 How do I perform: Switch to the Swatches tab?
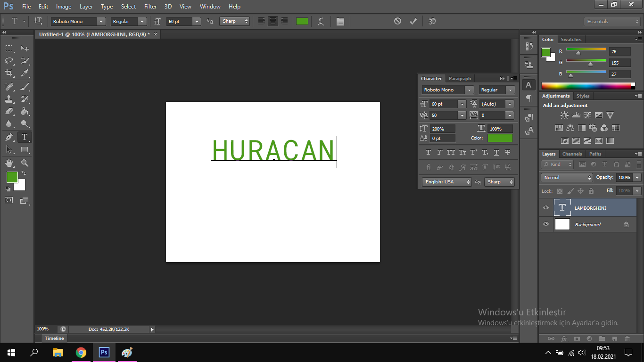tap(571, 40)
